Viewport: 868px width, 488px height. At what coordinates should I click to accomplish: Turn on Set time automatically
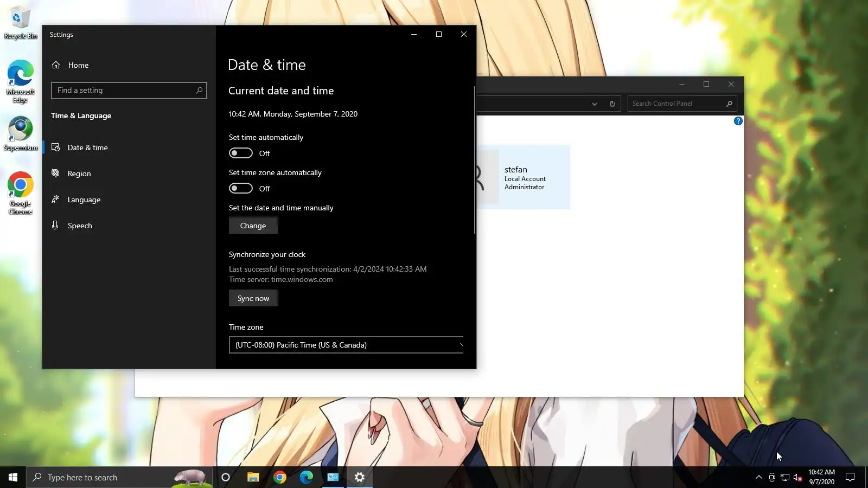[241, 153]
